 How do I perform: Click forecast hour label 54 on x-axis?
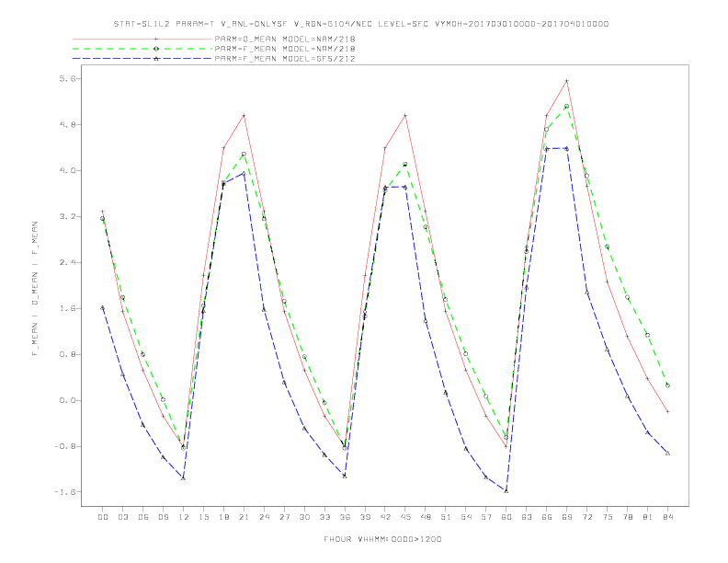[x=466, y=518]
